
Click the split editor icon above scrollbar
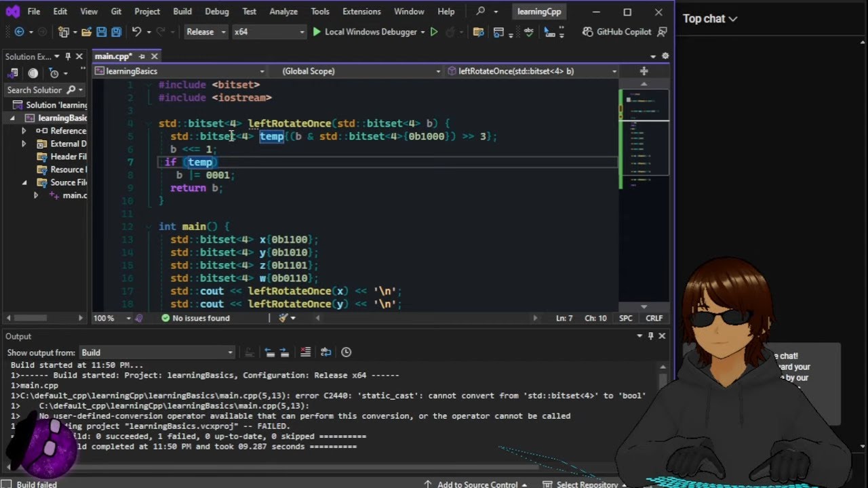tap(644, 71)
